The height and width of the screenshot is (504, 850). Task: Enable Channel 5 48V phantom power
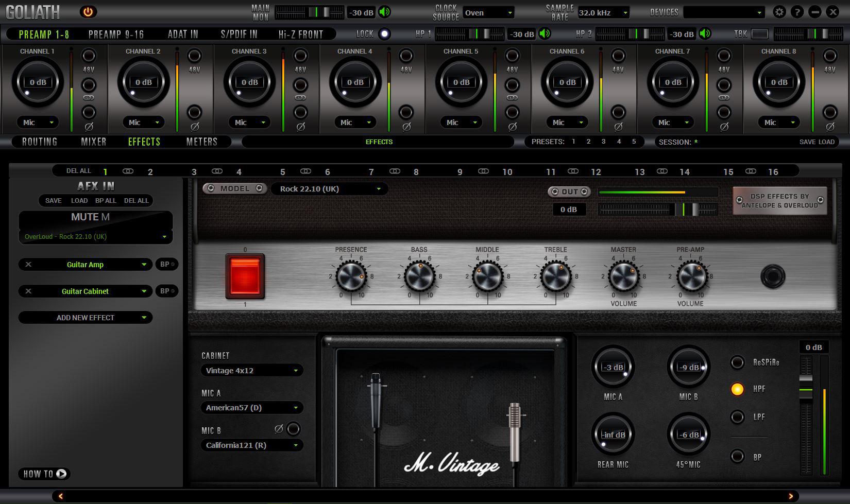[512, 56]
